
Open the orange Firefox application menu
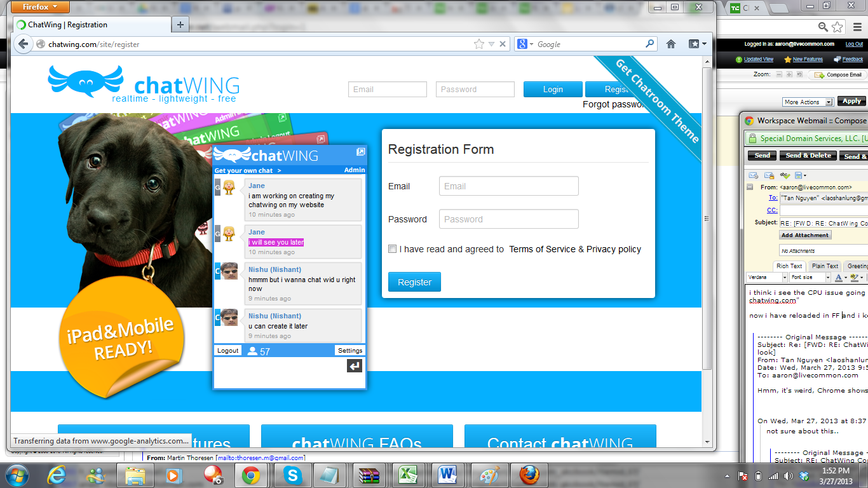[x=41, y=7]
